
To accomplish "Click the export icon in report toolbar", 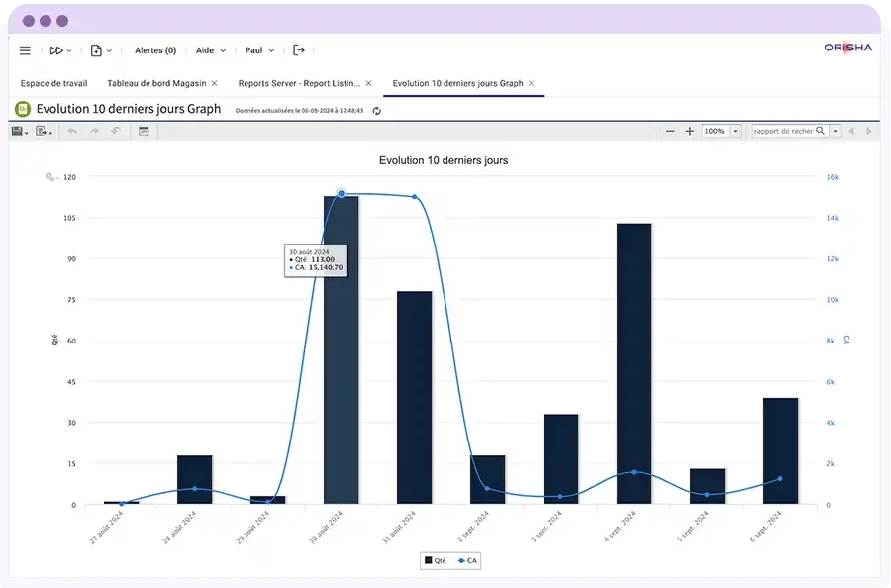I will pyautogui.click(x=41, y=131).
